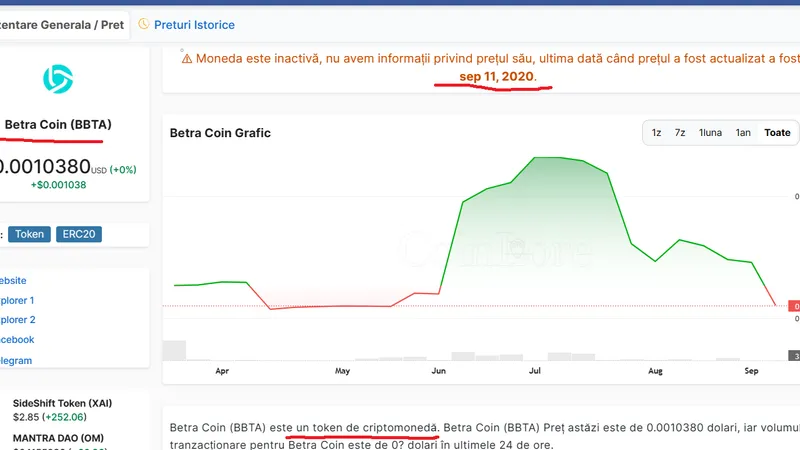Open the Preturi Istorice tab

click(x=194, y=25)
